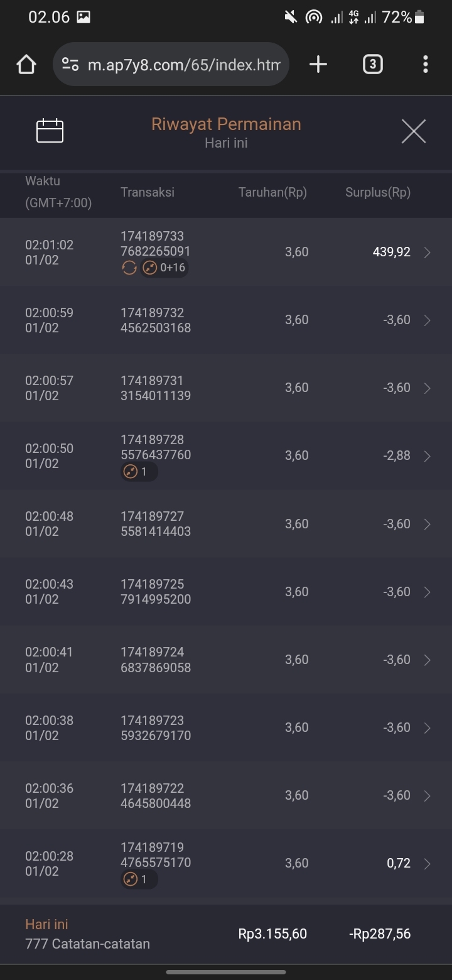Close the Riwayat Permainan panel
This screenshot has width=452, height=980.
414,131
